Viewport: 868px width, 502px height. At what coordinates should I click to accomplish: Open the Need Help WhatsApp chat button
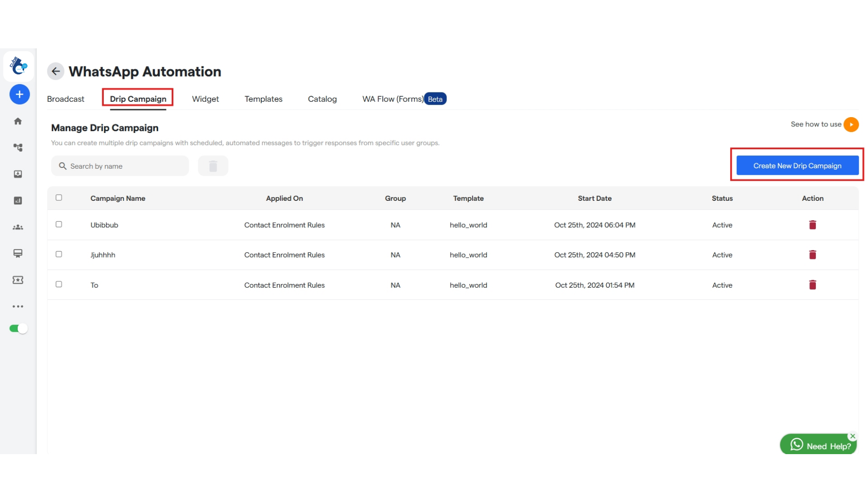click(x=818, y=445)
